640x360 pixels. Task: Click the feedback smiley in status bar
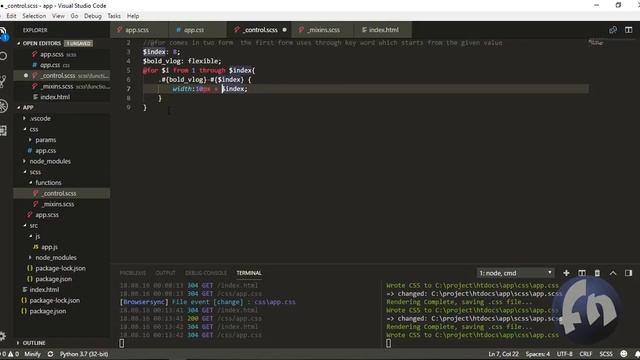(x=623, y=354)
